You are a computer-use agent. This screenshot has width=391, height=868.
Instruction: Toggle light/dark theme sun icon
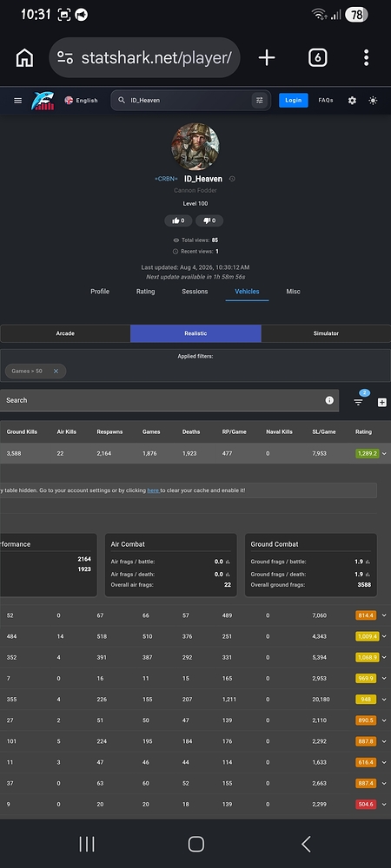[x=373, y=100]
